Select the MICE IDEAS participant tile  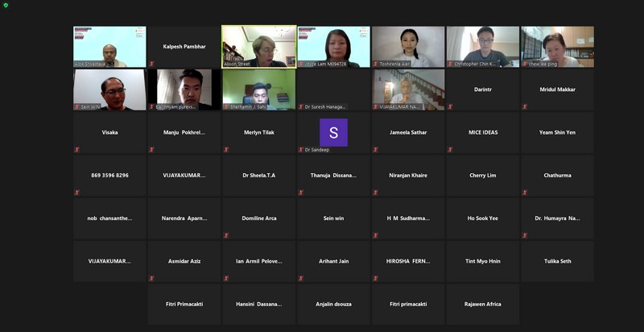coord(482,132)
